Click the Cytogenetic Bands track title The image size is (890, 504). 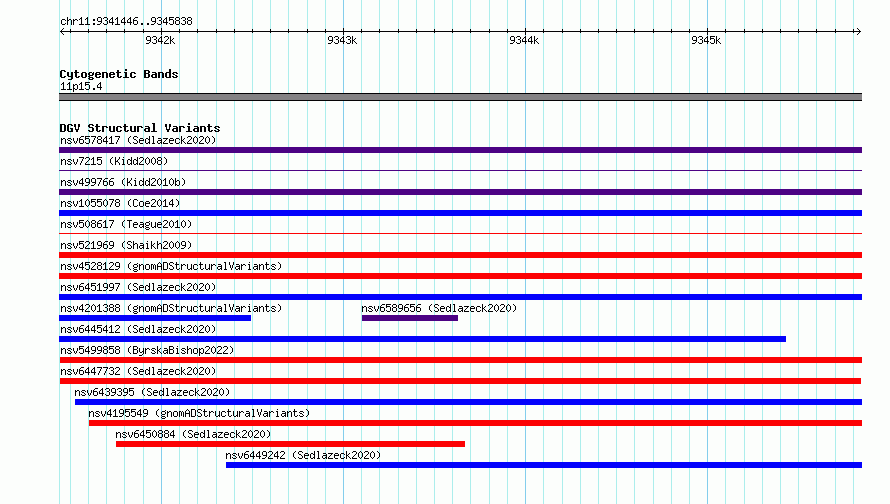[x=119, y=74]
